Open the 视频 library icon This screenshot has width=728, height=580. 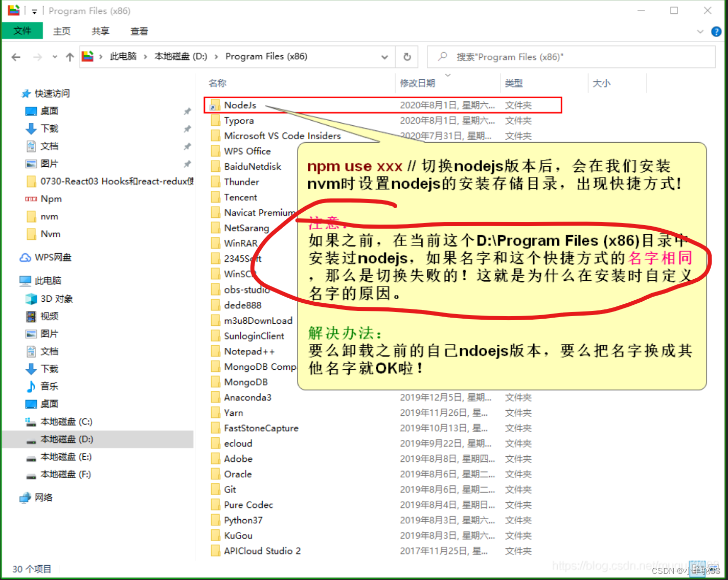31,316
